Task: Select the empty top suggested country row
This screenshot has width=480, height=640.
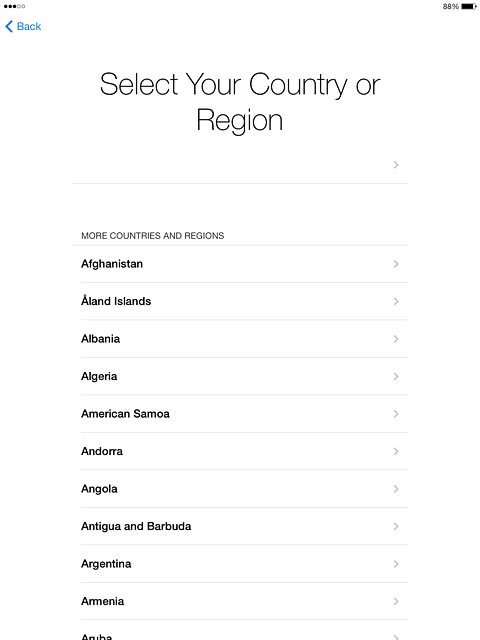Action: click(240, 165)
